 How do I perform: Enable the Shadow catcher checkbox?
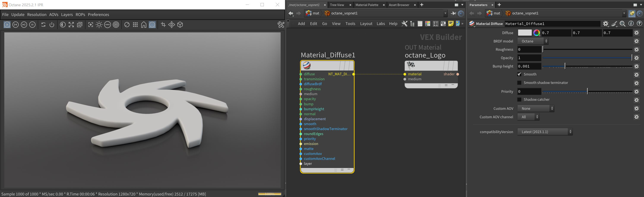(x=519, y=99)
